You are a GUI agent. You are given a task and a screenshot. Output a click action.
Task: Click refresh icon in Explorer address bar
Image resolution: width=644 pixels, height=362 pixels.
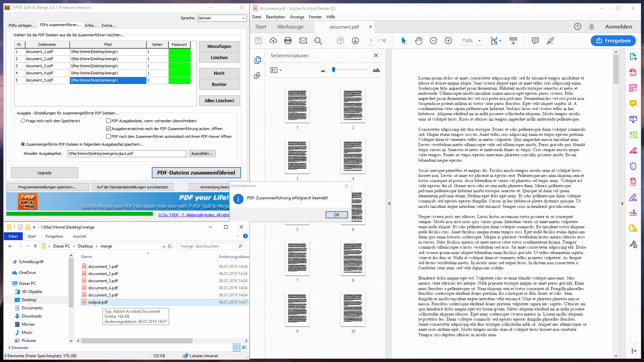tap(170, 246)
